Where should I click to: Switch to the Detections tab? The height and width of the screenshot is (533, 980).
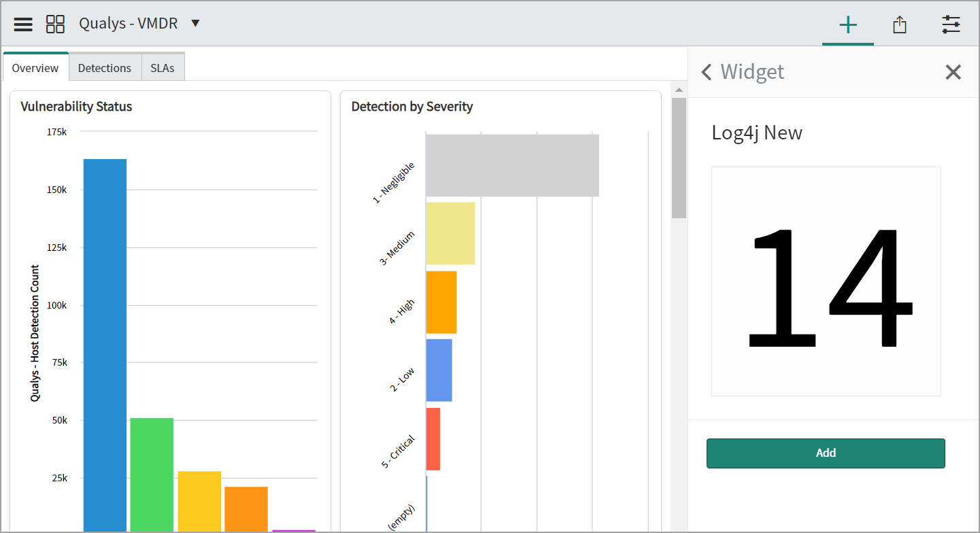[x=105, y=68]
